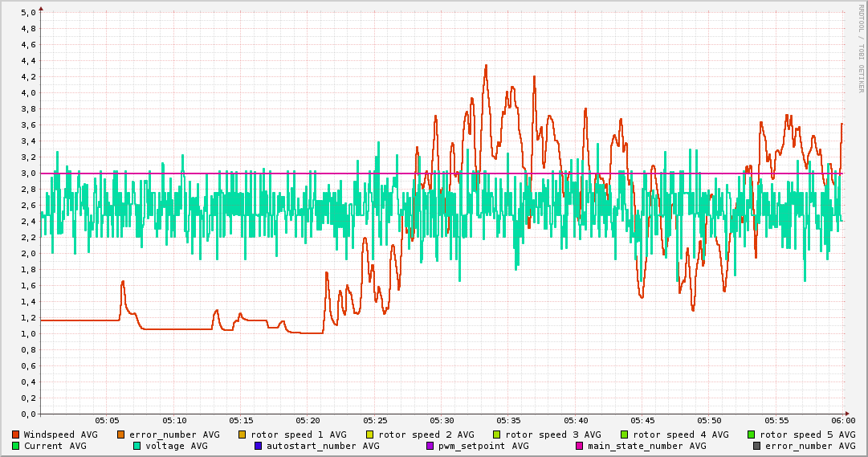Select the rotor speed 3 AVG legend label

(552, 435)
